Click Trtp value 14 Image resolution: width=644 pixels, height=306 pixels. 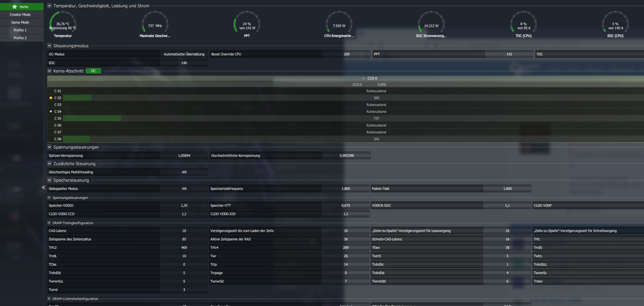346,265
